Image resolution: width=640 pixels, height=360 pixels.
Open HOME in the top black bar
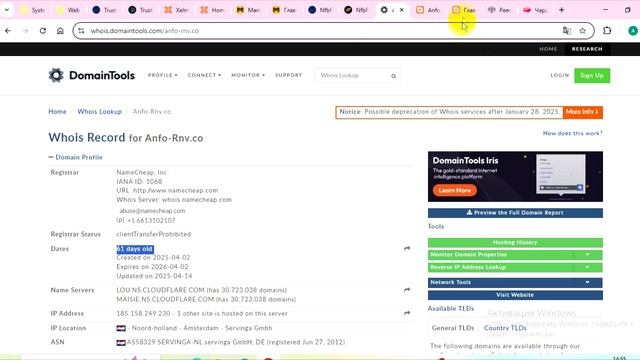548,49
